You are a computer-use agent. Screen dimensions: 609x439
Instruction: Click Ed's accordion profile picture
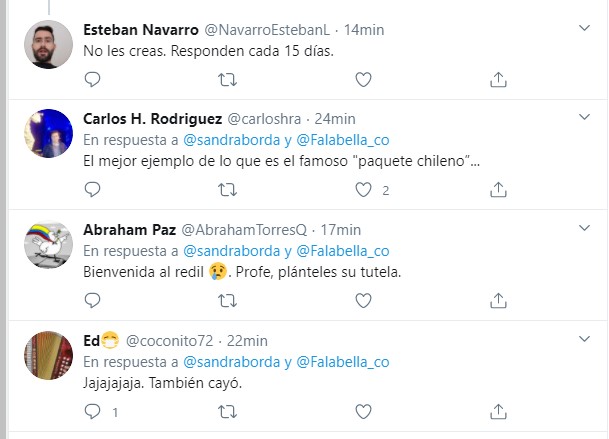48,353
